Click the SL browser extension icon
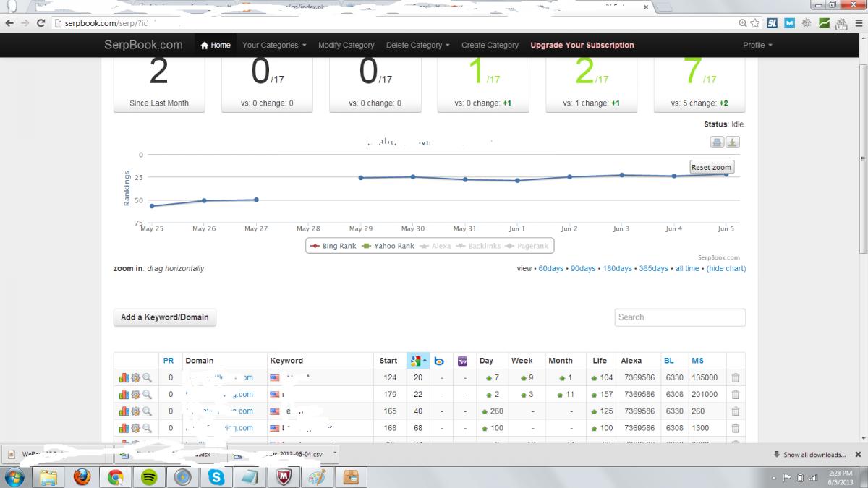The width and height of the screenshot is (868, 488). [x=773, y=23]
